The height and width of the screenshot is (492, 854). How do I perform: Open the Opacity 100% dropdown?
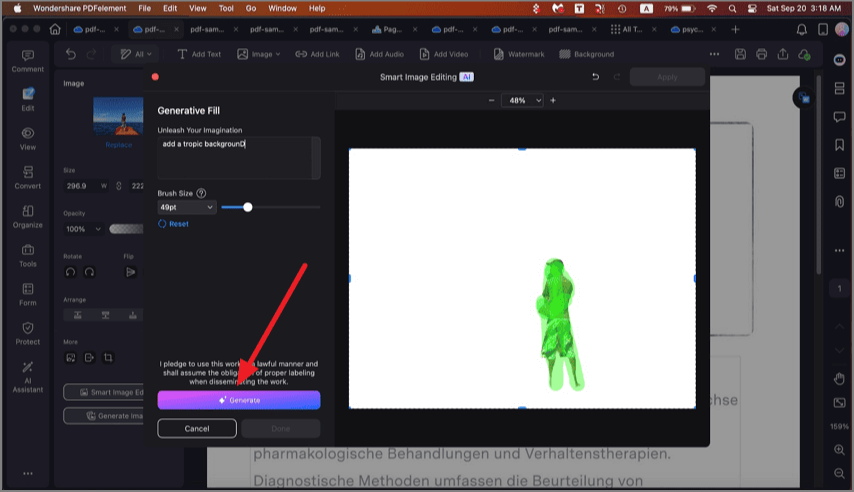coord(83,229)
